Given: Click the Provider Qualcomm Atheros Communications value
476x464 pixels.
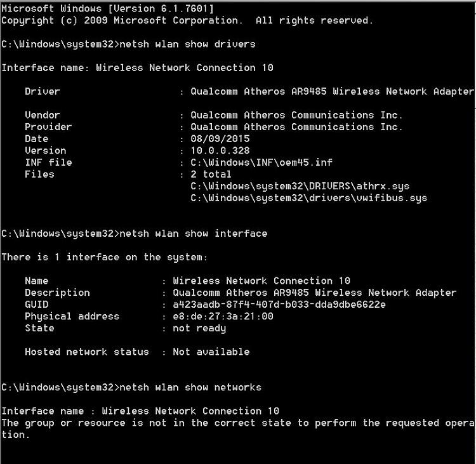Looking at the screenshot, I should point(296,127).
